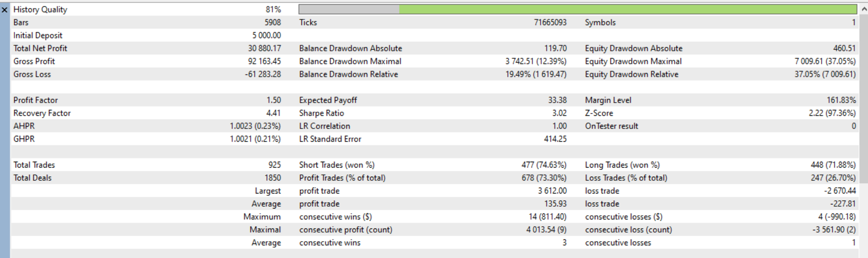Select the Equity Drawdown Relative value
The height and width of the screenshot is (258, 868).
(824, 74)
